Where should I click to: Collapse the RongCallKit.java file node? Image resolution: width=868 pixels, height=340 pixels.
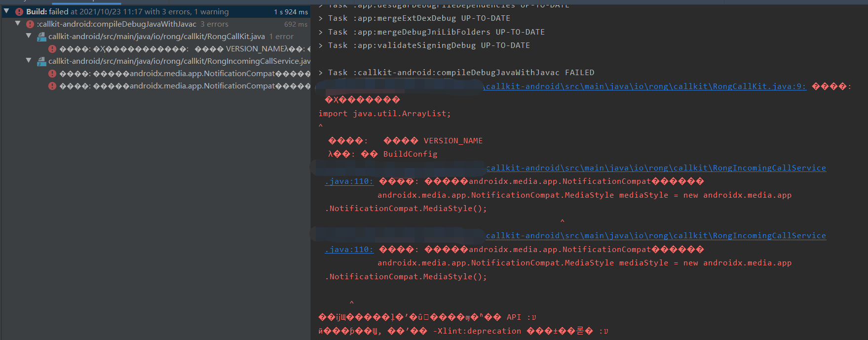tap(29, 36)
